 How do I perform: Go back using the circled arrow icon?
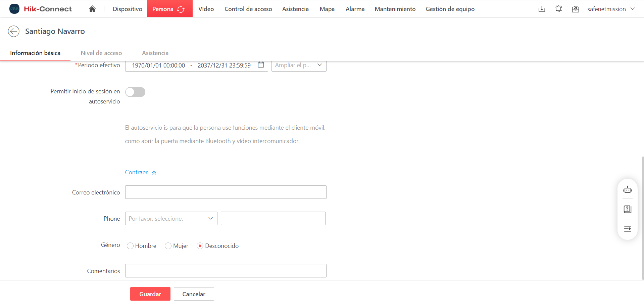(x=14, y=31)
